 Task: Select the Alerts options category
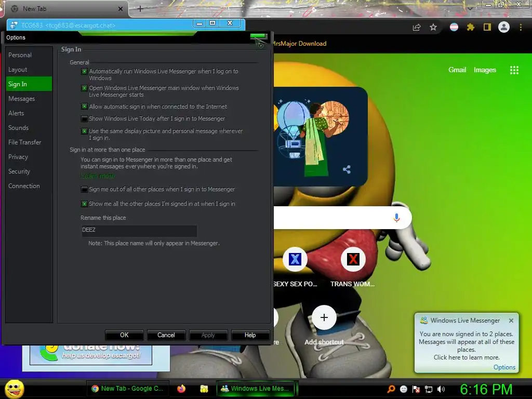coord(29,113)
